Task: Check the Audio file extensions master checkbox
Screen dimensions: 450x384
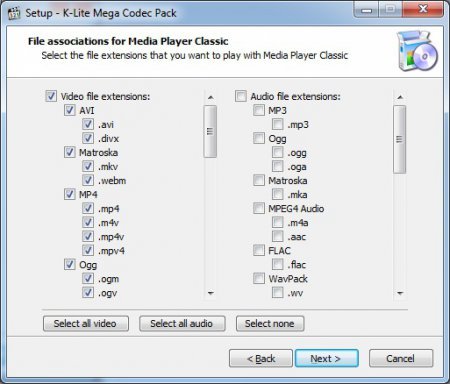Action: (241, 96)
